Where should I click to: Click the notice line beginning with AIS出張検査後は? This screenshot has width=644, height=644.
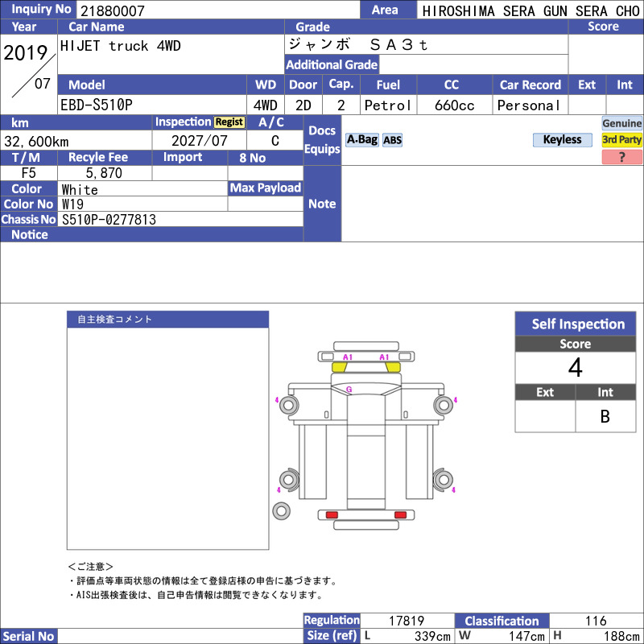click(196, 595)
